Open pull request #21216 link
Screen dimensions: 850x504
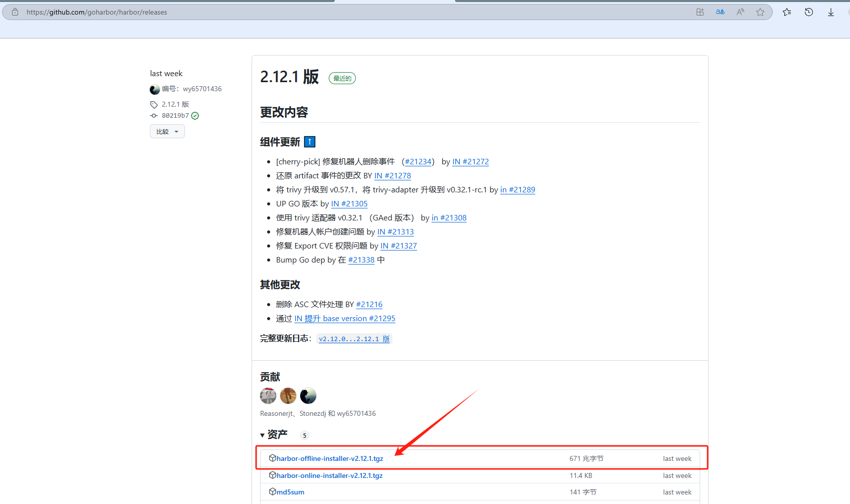[369, 304]
